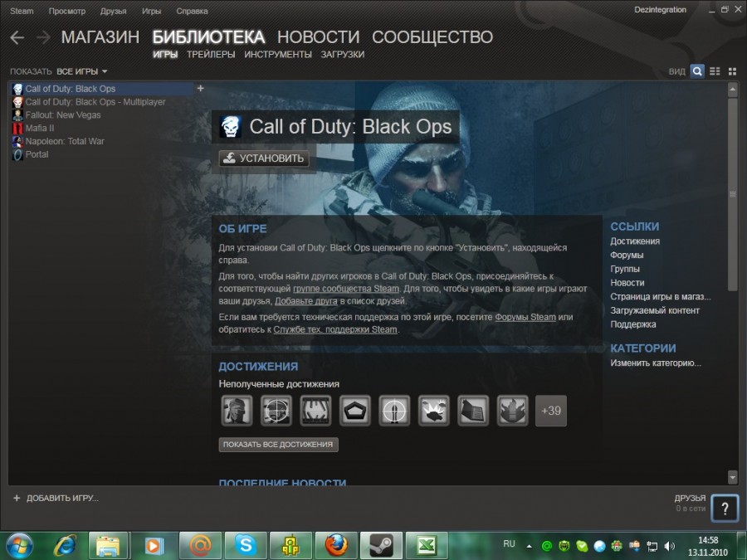Click the question mark help icon
Screen dimensions: 747x560
click(725, 508)
